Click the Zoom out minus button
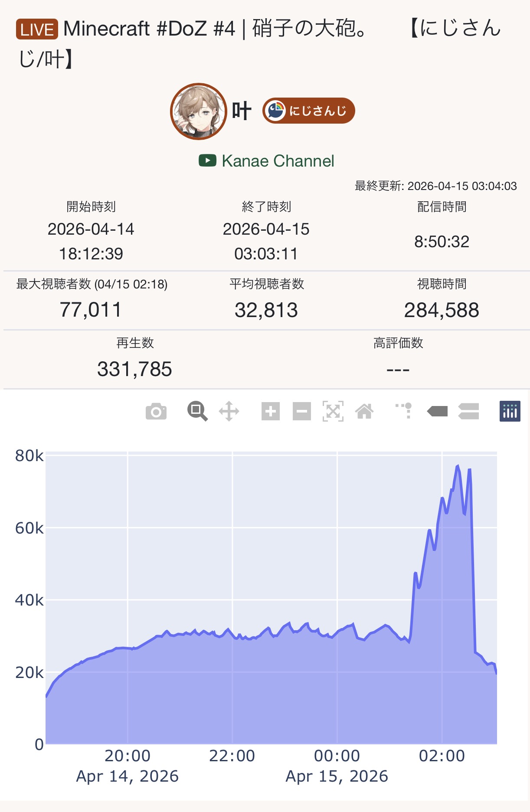This screenshot has width=530, height=812. pos(302,411)
